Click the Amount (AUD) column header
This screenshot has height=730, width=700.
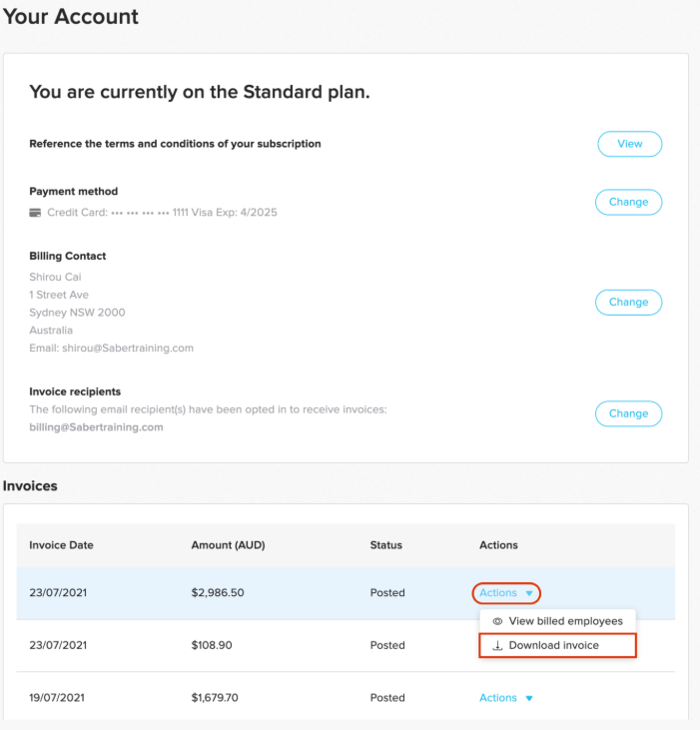tap(228, 545)
